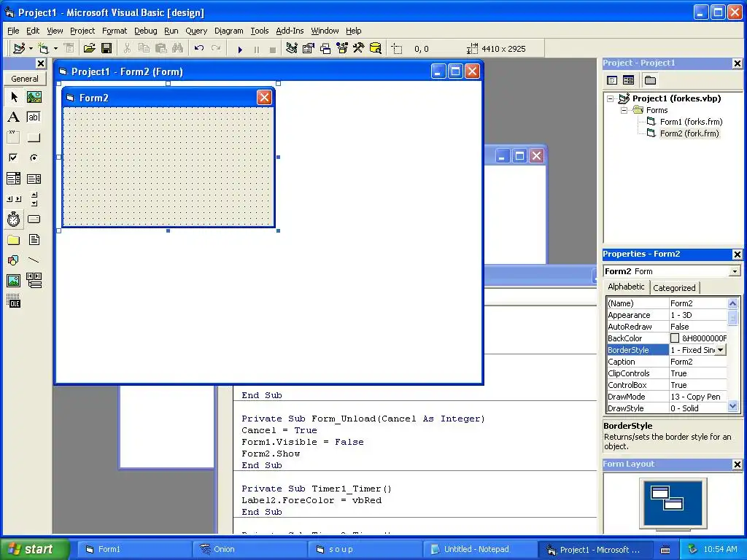Select the DirListBox folder tool
The image size is (747, 560).
tap(14, 239)
